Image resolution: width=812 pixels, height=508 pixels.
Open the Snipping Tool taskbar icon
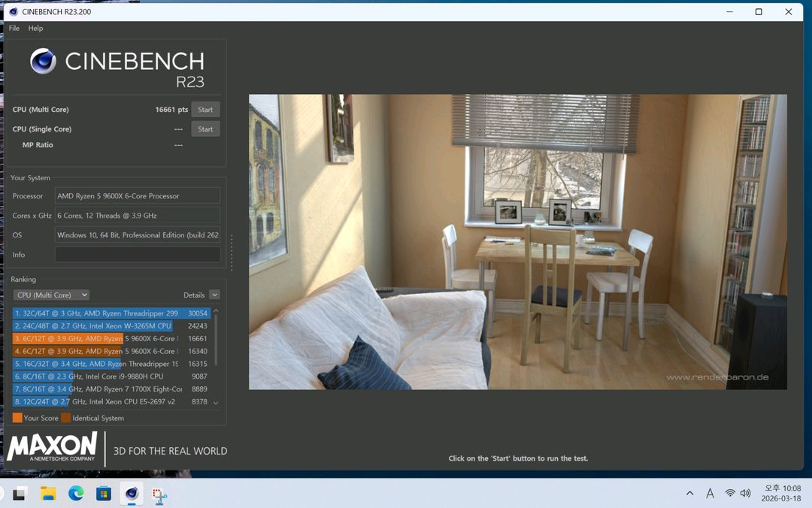pos(159,494)
